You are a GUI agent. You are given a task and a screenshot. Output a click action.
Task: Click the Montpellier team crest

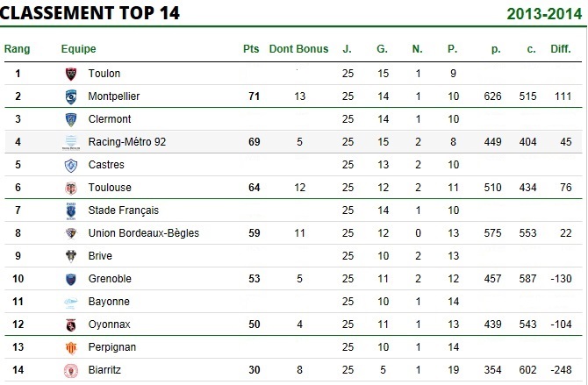[x=71, y=96]
